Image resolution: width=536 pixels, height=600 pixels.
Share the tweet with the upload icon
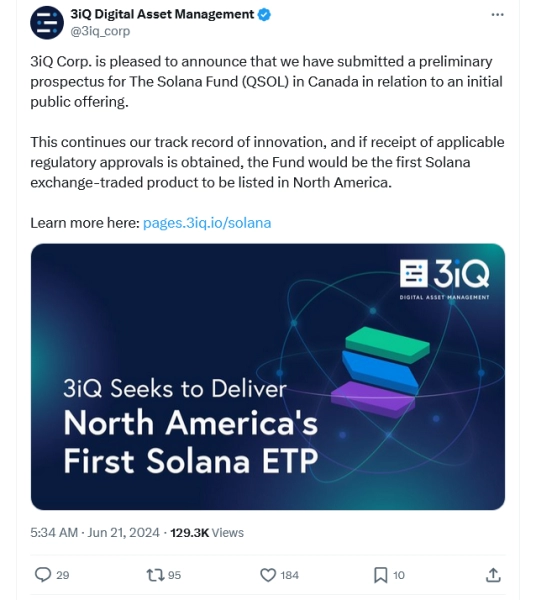493,575
